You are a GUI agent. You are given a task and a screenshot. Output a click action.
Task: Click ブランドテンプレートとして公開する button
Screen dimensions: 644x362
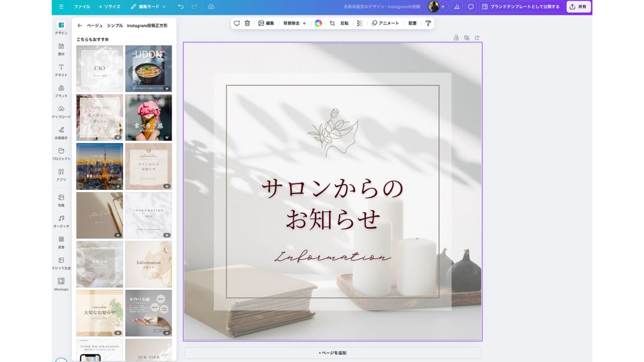point(521,7)
